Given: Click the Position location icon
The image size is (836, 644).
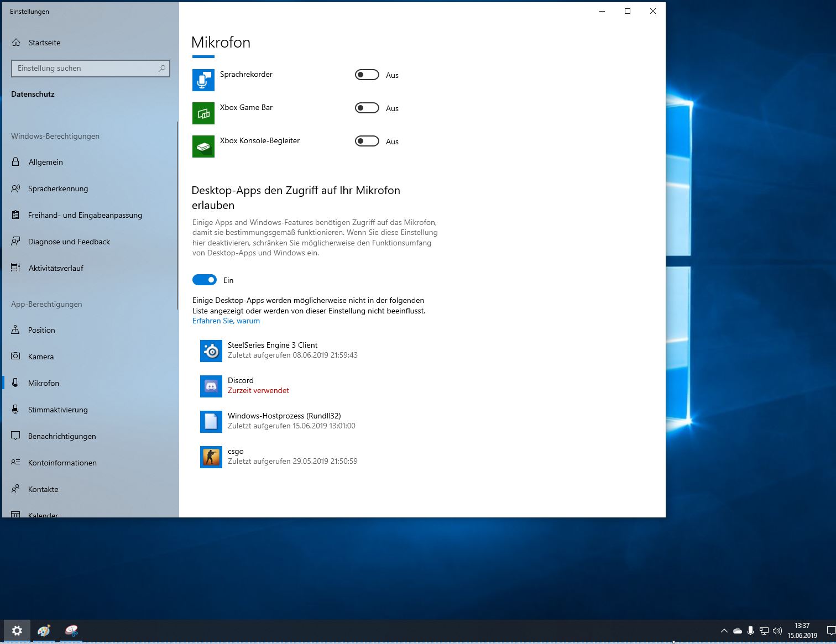Looking at the screenshot, I should click(15, 330).
